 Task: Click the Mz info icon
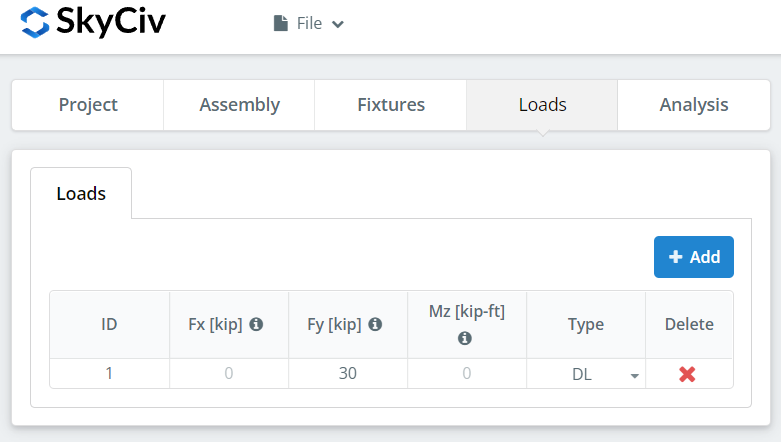[x=465, y=339]
